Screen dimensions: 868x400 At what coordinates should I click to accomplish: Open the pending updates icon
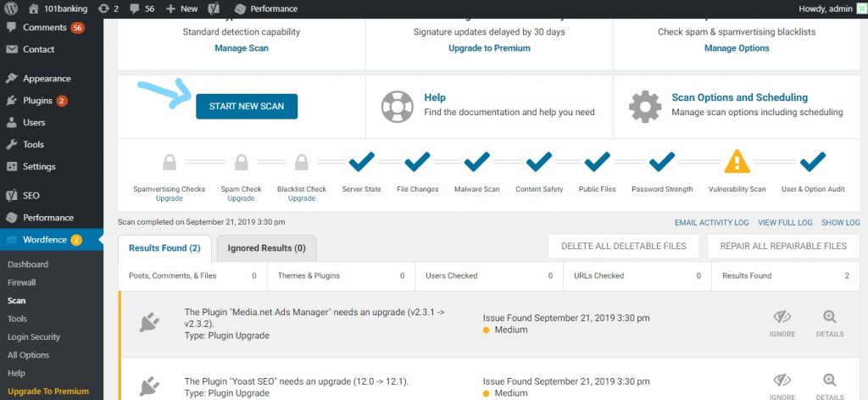[108, 8]
